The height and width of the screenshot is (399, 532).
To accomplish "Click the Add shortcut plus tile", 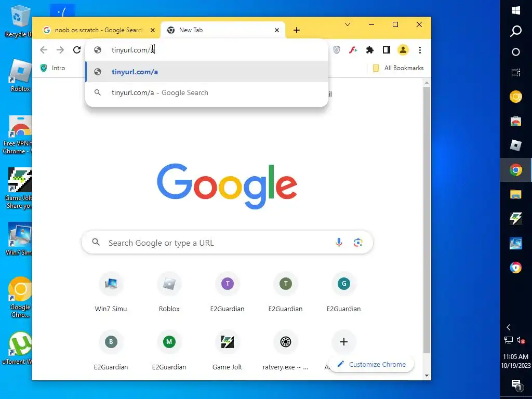I will coord(344,342).
